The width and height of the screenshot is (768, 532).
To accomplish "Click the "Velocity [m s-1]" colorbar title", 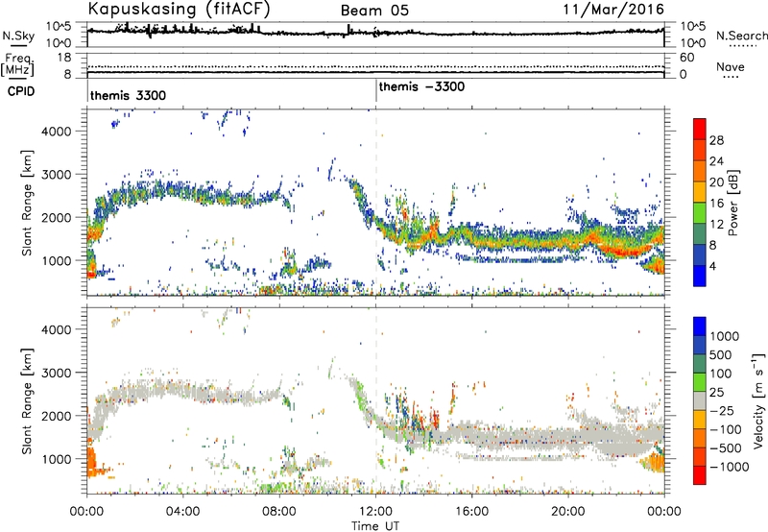I will 758,399.
